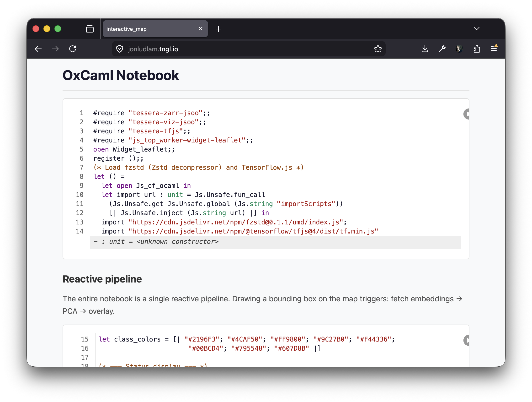Open the downloads panel

[425, 49]
